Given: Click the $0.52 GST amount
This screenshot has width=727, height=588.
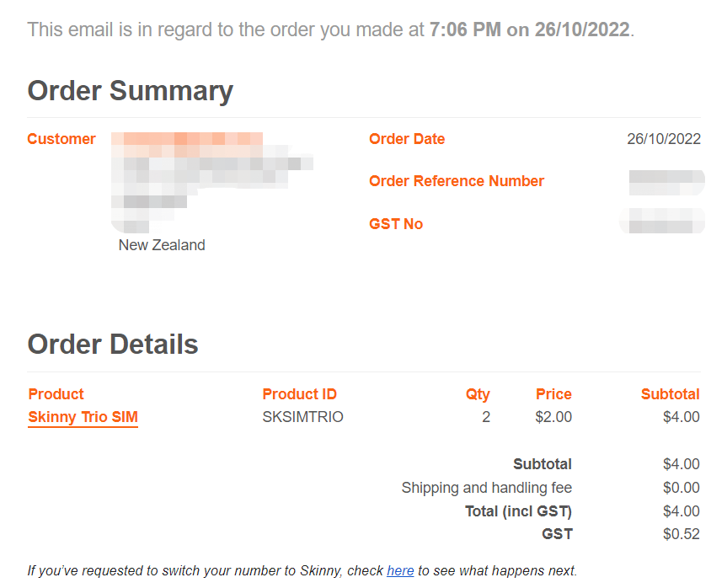Looking at the screenshot, I should (682, 534).
